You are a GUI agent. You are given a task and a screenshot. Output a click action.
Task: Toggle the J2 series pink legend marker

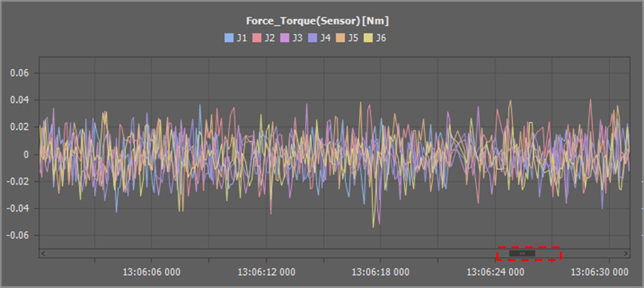[257, 38]
